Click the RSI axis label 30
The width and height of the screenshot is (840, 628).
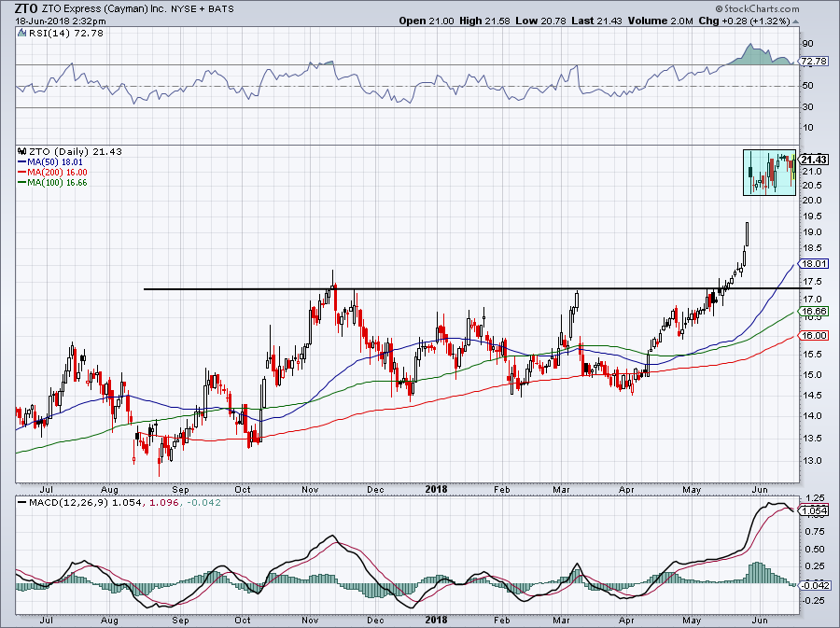808,107
